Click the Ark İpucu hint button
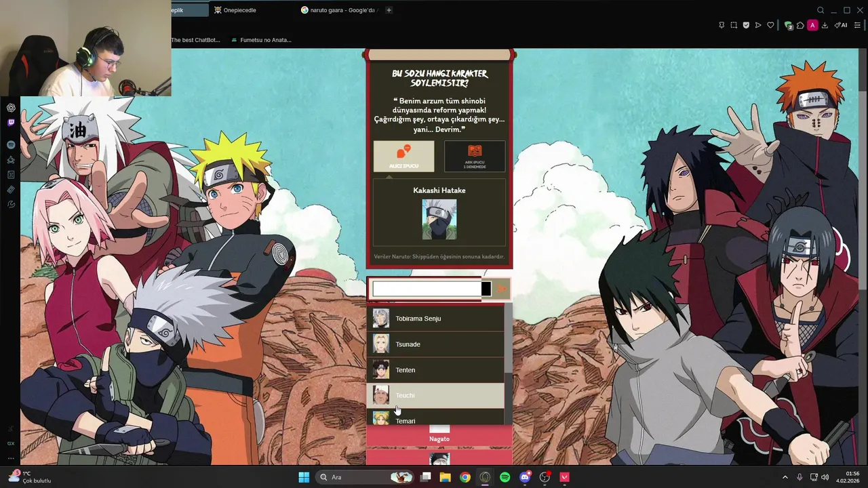868x488 pixels. (475, 156)
